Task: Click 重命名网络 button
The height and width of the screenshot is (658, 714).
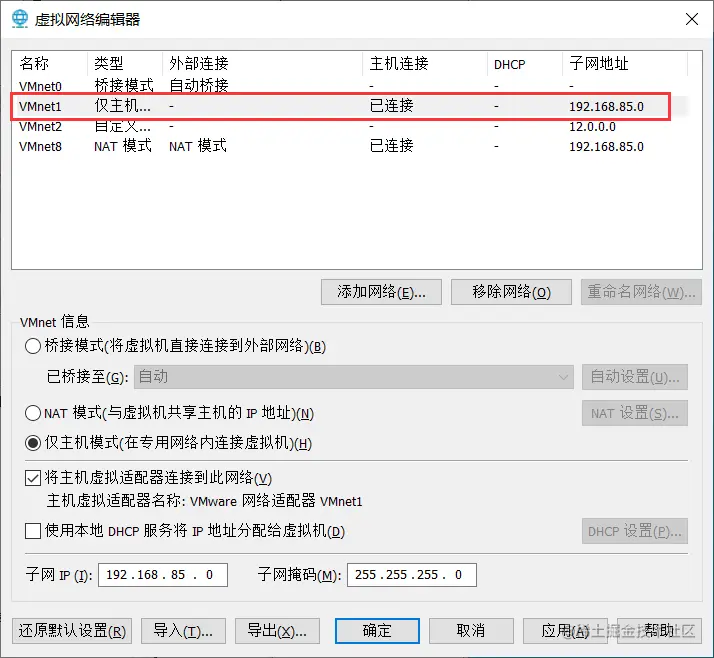Action: (641, 292)
